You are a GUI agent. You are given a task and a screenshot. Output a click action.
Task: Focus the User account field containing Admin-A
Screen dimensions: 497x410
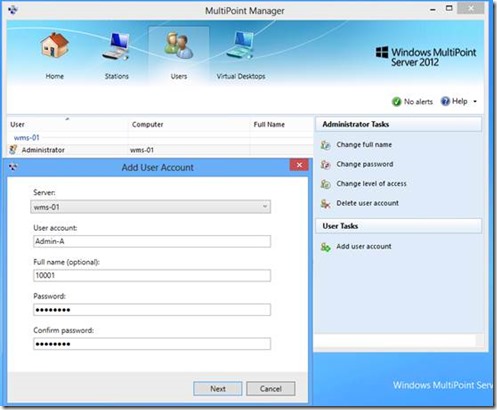pos(152,241)
